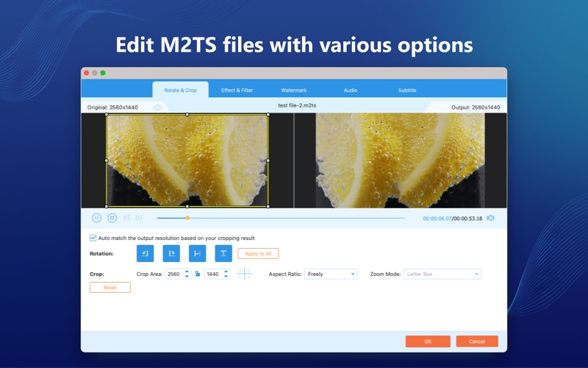Toggle original preview eye icon
Image resolution: width=588 pixels, height=368 pixels.
click(158, 107)
